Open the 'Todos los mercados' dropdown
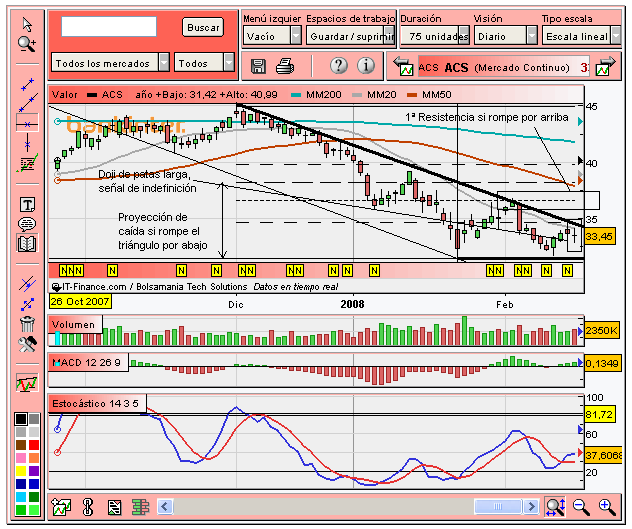 pos(110,63)
